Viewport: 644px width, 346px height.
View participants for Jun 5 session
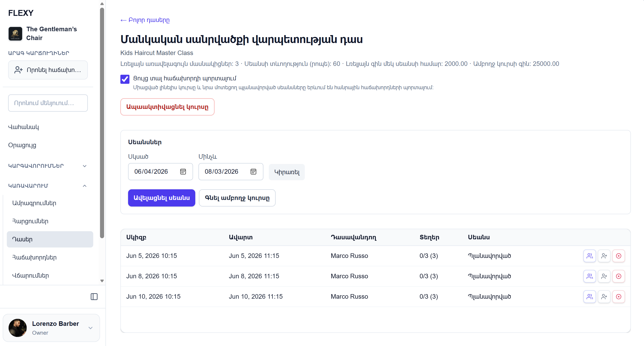tap(589, 256)
